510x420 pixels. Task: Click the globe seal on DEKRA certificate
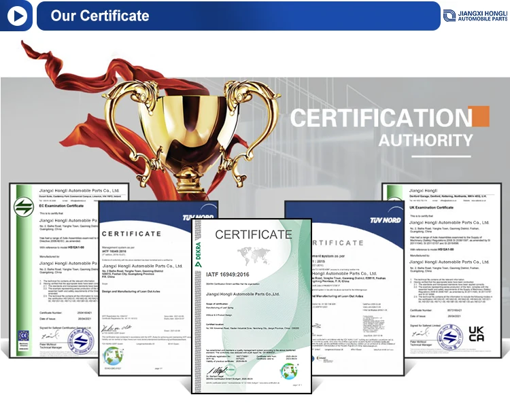pos(289,371)
